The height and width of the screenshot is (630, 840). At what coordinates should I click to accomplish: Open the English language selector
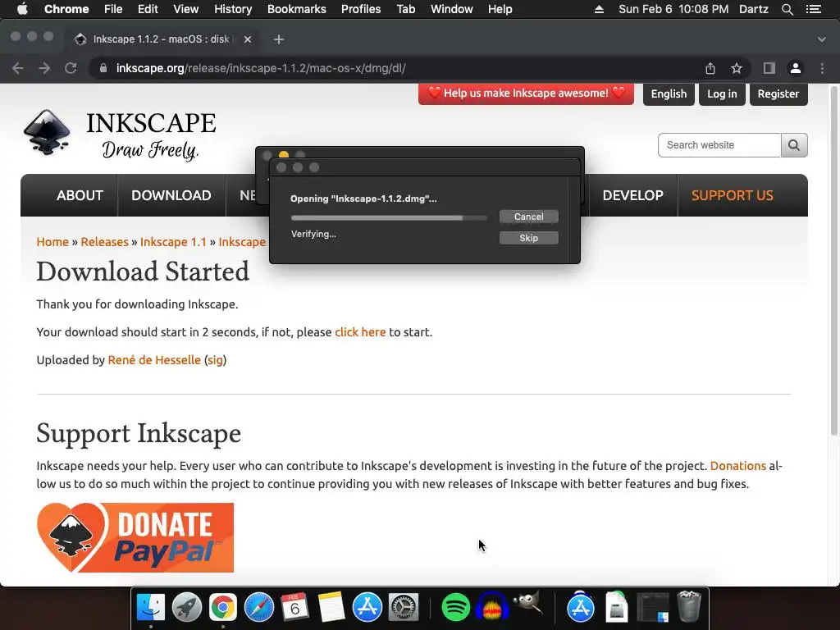669,94
